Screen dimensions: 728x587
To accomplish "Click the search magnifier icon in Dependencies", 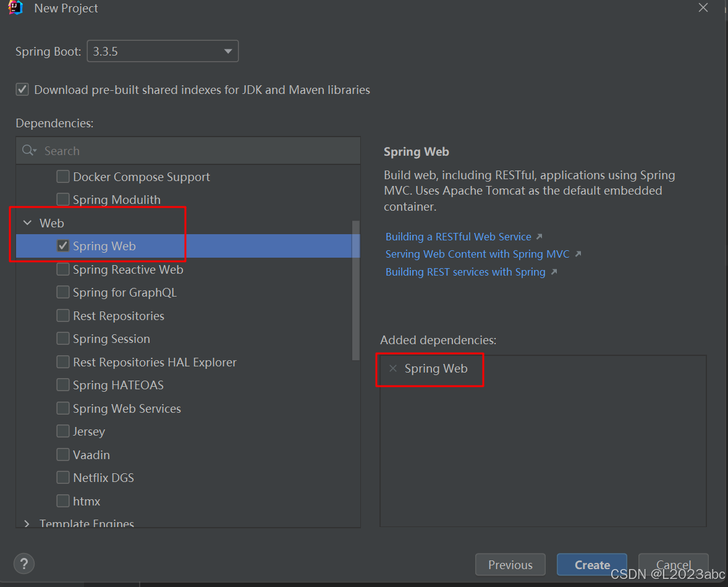I will pos(29,150).
